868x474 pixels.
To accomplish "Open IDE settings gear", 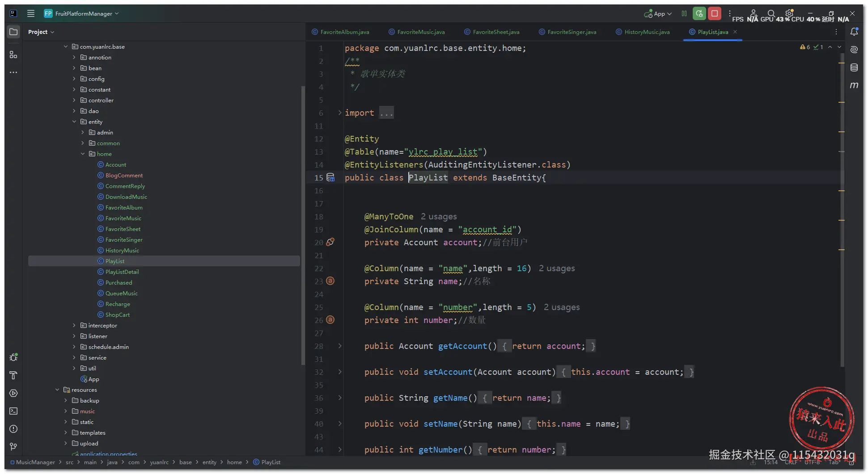I will (789, 13).
